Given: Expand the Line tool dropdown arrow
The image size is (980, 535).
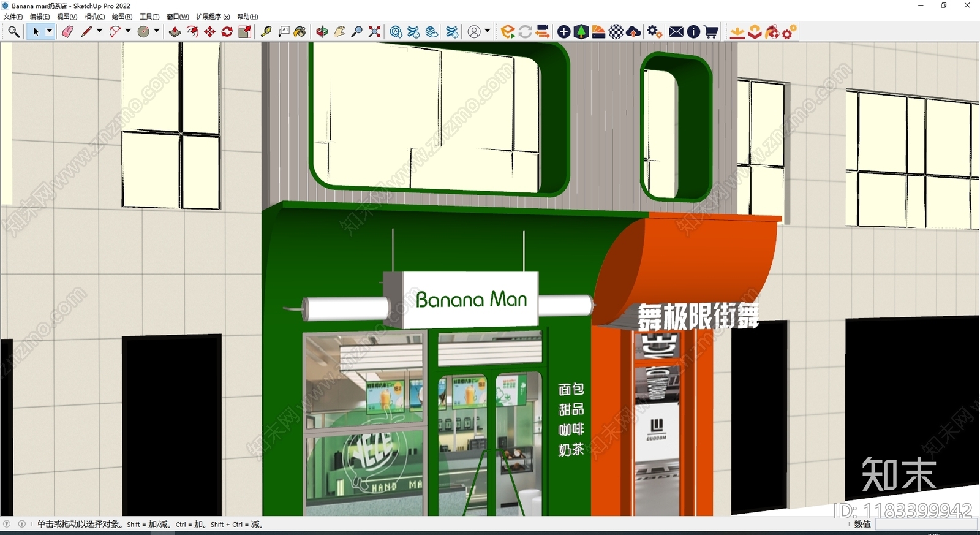Looking at the screenshot, I should [x=99, y=31].
